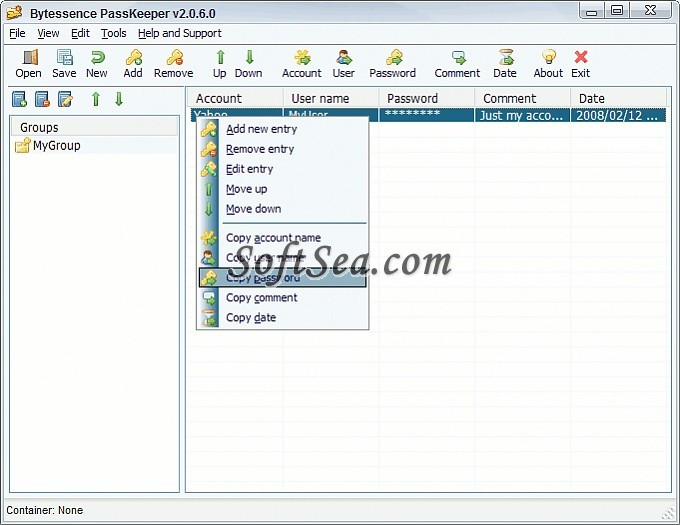
Task: Sort by the Password column header
Action: point(427,98)
